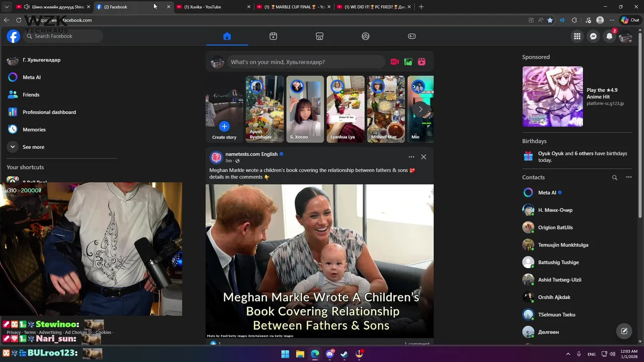Viewport: 644px width, 362px height.
Task: Switch to the Xuvika - YouTube tab
Action: pos(212,7)
